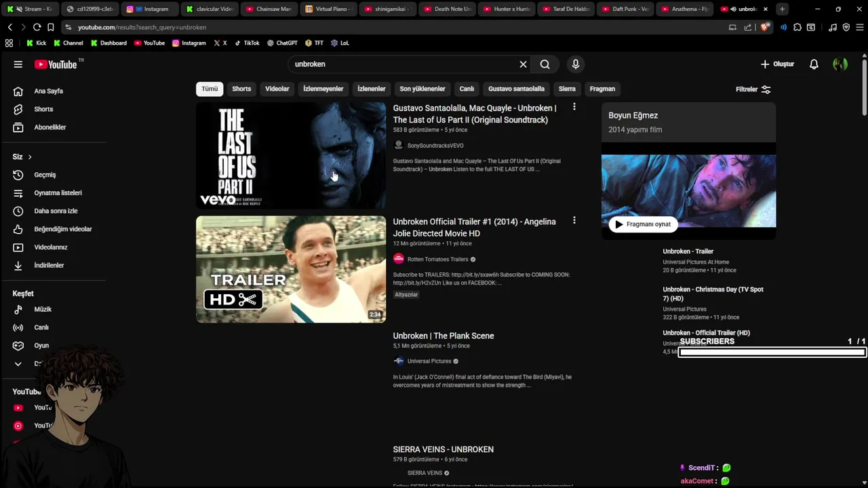Open Unbroken Official Trailer #1 title
The height and width of the screenshot is (488, 868).
[474, 228]
